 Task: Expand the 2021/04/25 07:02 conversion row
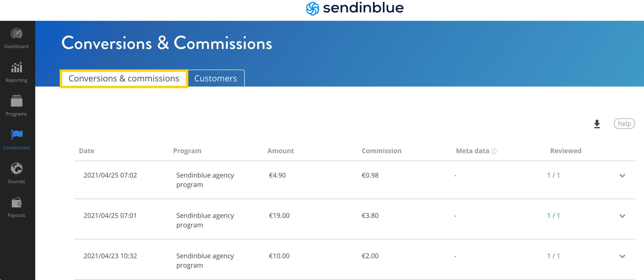click(x=622, y=175)
